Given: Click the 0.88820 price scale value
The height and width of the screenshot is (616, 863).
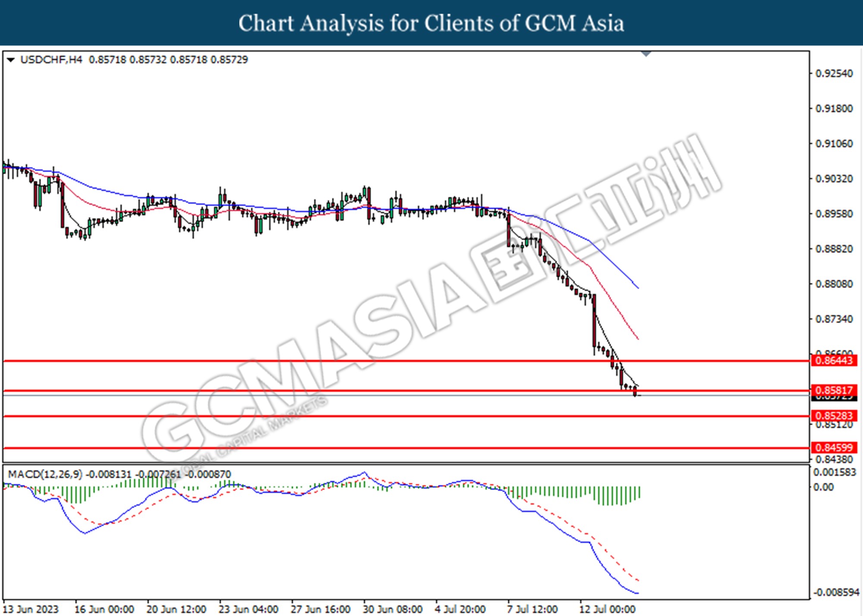Looking at the screenshot, I should point(834,248).
